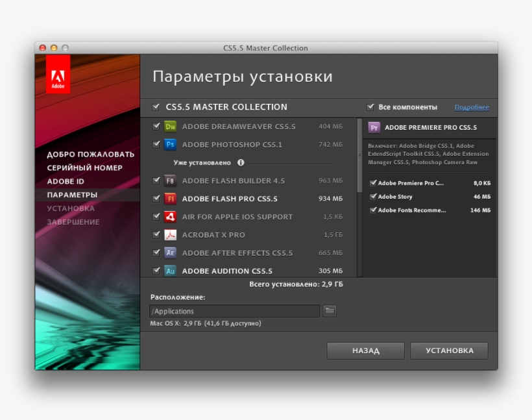Select the Adobe Flash Pro CS5.5 icon
The image size is (532, 420).
coord(171,199)
